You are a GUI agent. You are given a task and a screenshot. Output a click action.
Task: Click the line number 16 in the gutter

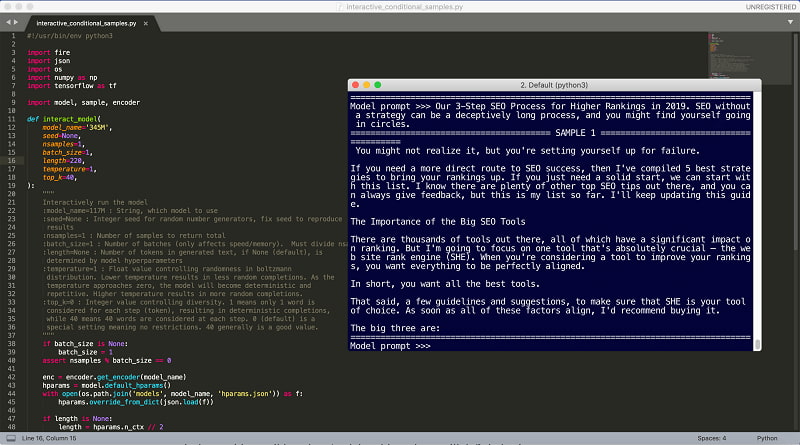[x=12, y=160]
